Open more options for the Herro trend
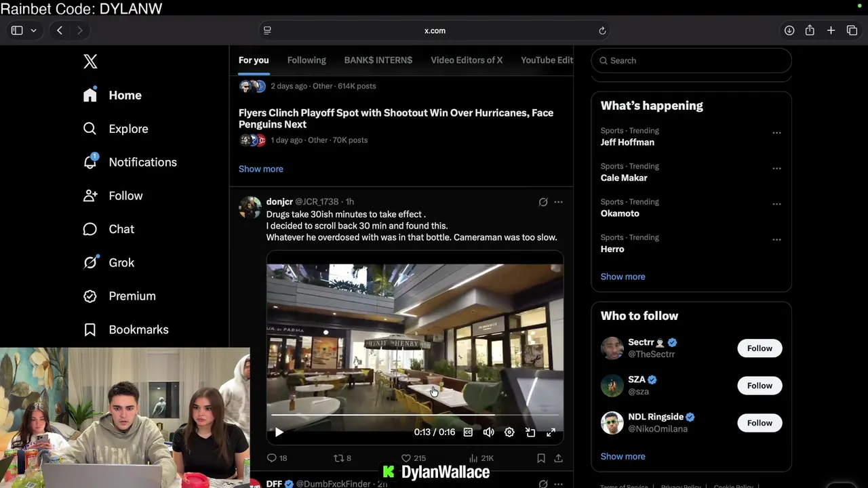This screenshot has width=868, height=488. 776,239
